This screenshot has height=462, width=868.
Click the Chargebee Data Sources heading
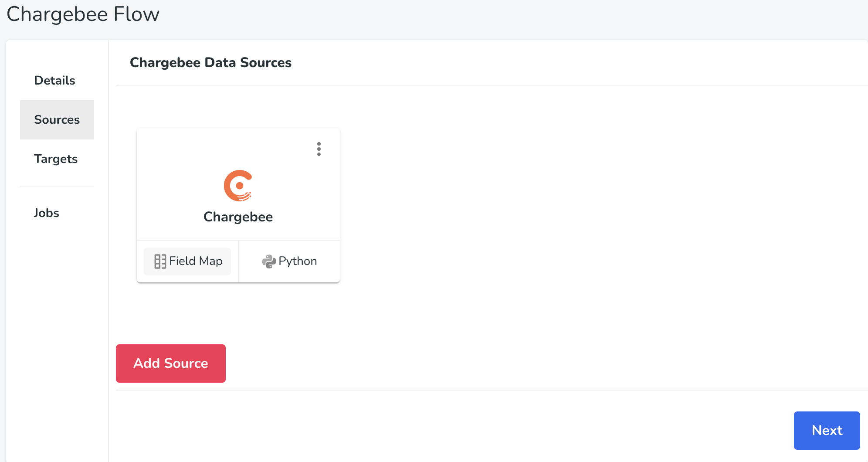[x=211, y=63]
